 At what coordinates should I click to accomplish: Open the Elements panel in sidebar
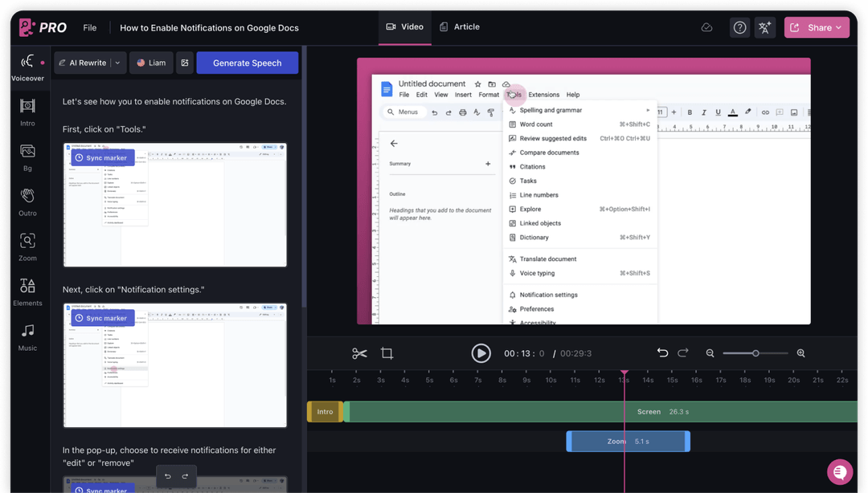point(27,292)
